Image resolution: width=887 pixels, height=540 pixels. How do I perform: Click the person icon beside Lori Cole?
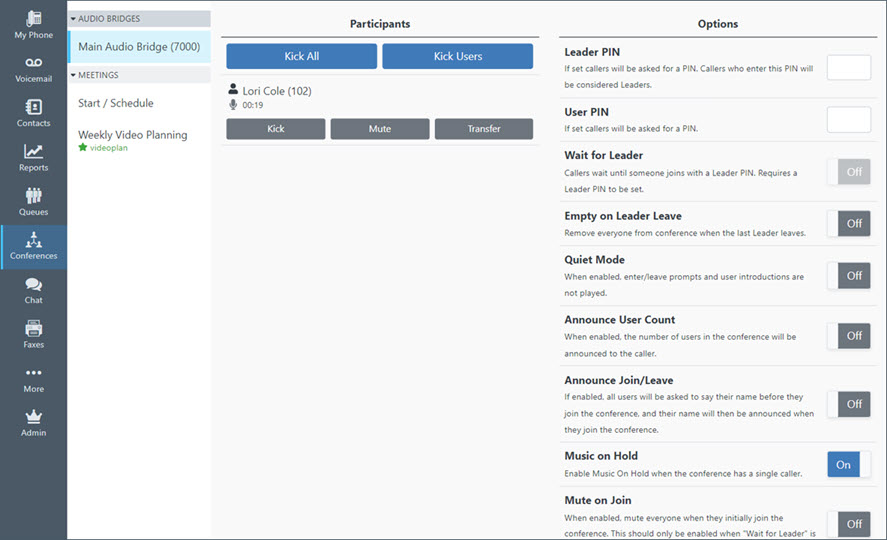click(x=233, y=89)
